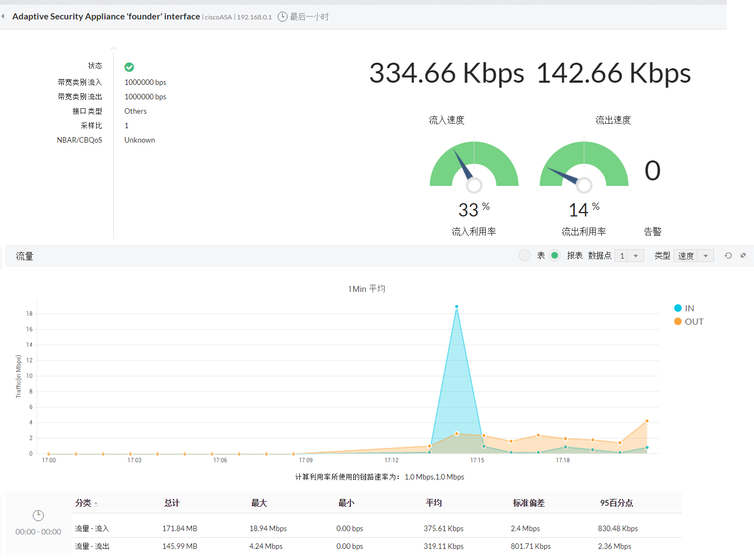Screen dimensions: 754x560
Task: Click the 192.168.0.1 address link
Action: click(254, 17)
